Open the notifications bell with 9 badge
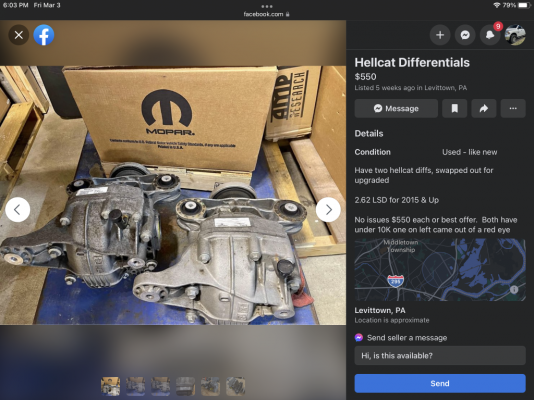 coord(490,35)
